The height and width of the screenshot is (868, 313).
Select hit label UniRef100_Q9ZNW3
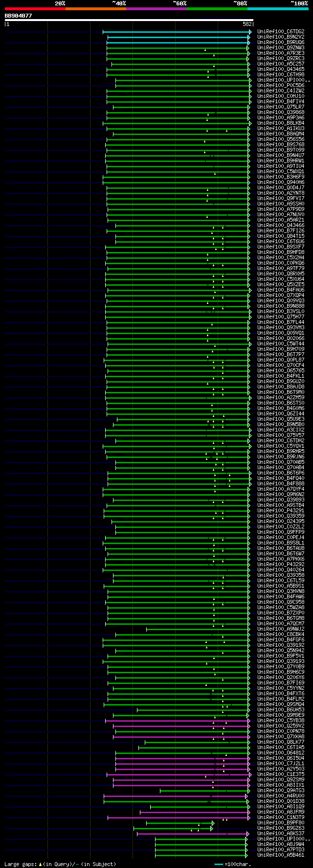pos(281,47)
